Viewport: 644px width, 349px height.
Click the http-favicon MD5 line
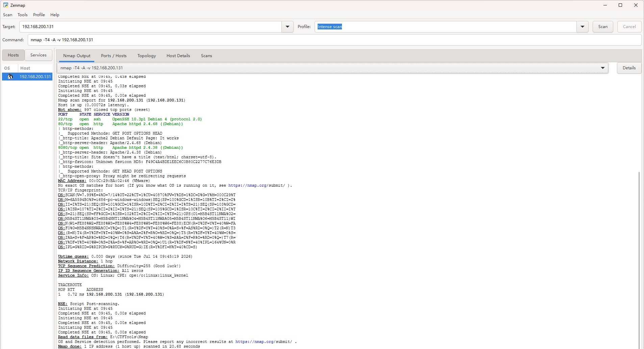coord(140,162)
